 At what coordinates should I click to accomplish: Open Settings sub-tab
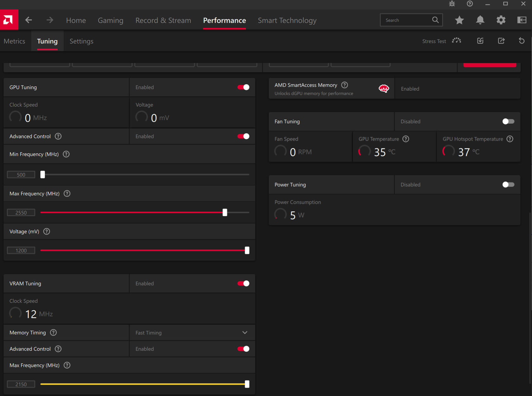(81, 41)
